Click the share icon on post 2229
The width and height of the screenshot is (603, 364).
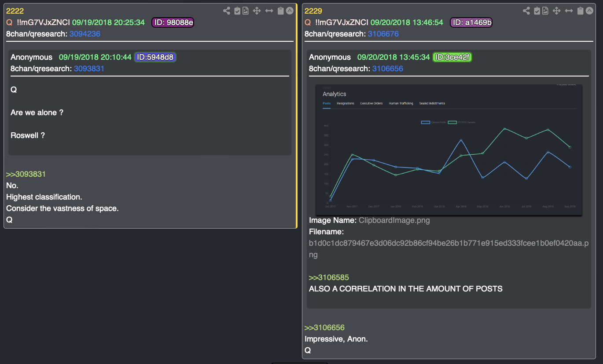click(x=526, y=11)
